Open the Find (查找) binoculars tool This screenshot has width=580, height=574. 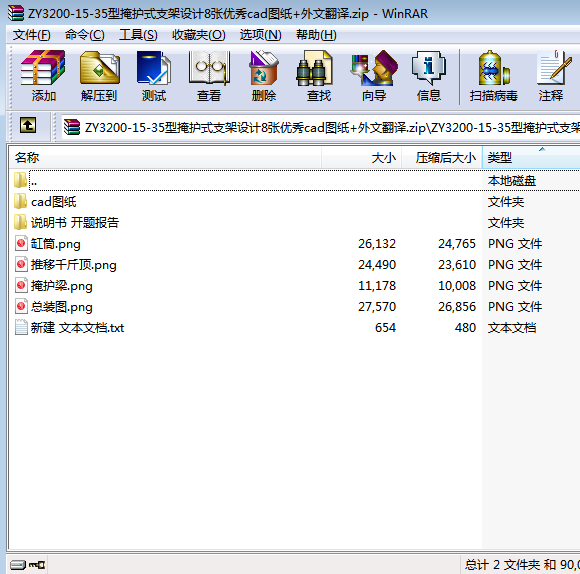point(314,68)
